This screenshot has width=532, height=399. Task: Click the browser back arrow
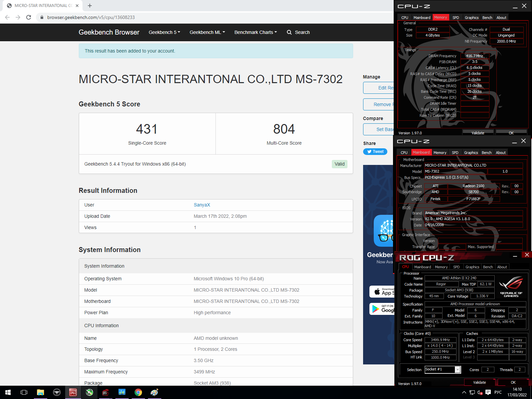click(x=7, y=17)
